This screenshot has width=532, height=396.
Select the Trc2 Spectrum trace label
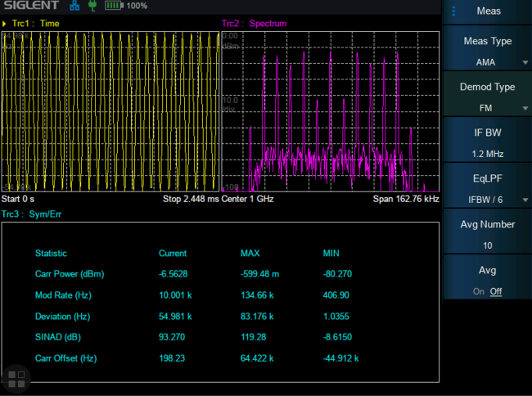(255, 24)
